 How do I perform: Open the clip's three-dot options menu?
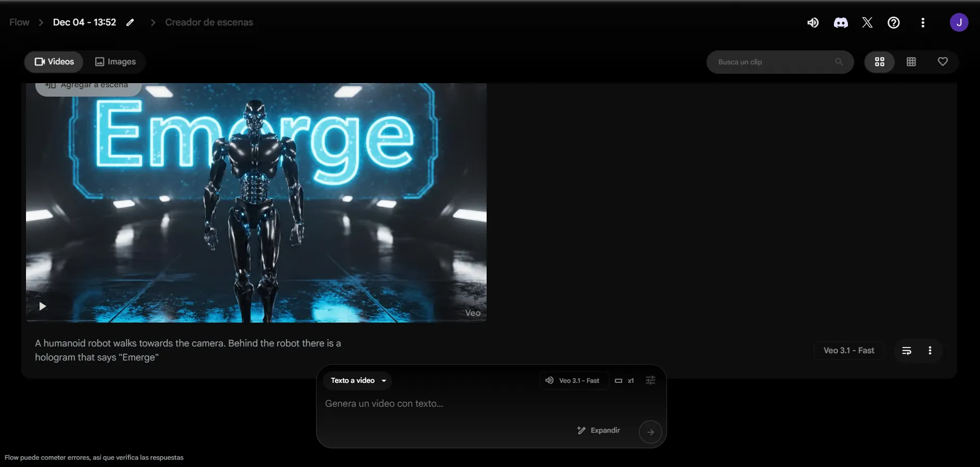(x=930, y=351)
